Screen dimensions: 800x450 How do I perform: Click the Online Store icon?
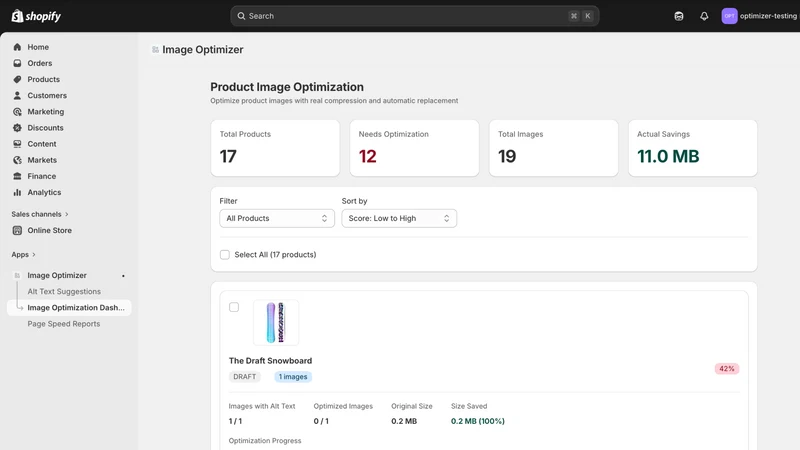(17, 230)
